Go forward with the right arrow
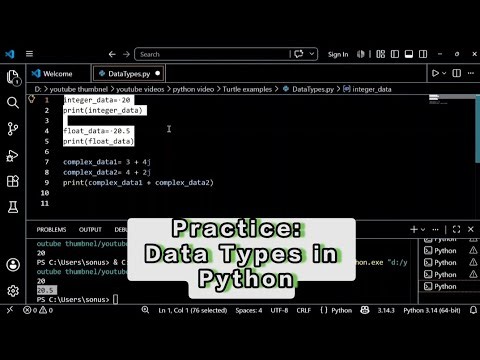 pos(126,54)
